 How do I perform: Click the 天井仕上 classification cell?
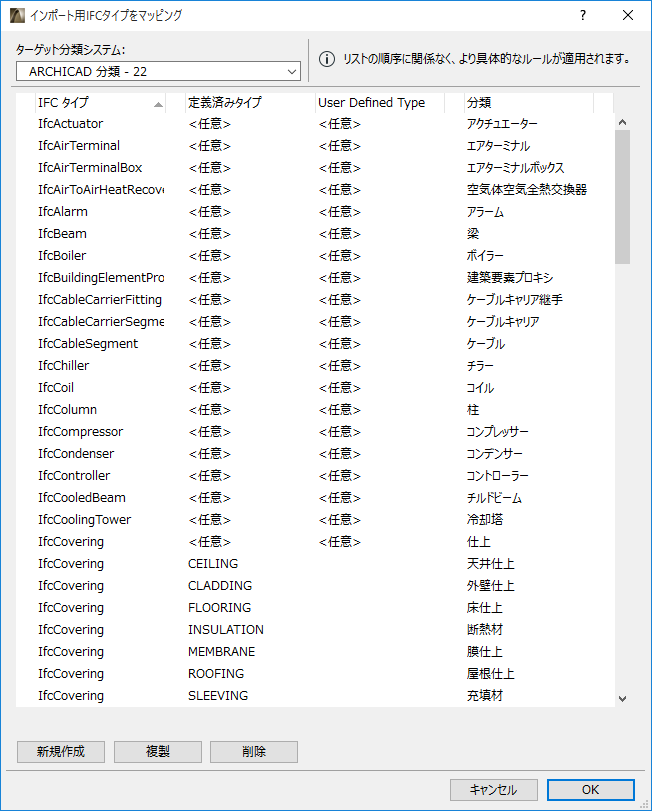(x=491, y=564)
